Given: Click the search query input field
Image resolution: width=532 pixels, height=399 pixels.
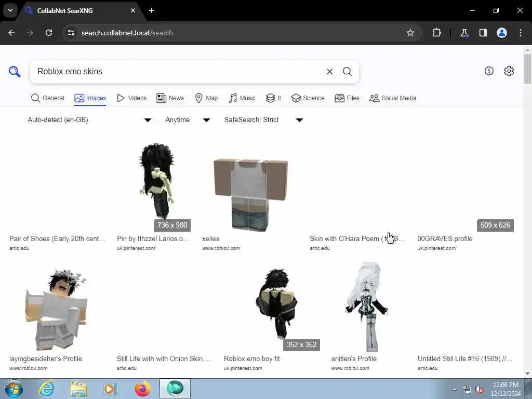Looking at the screenshot, I should click(178, 72).
